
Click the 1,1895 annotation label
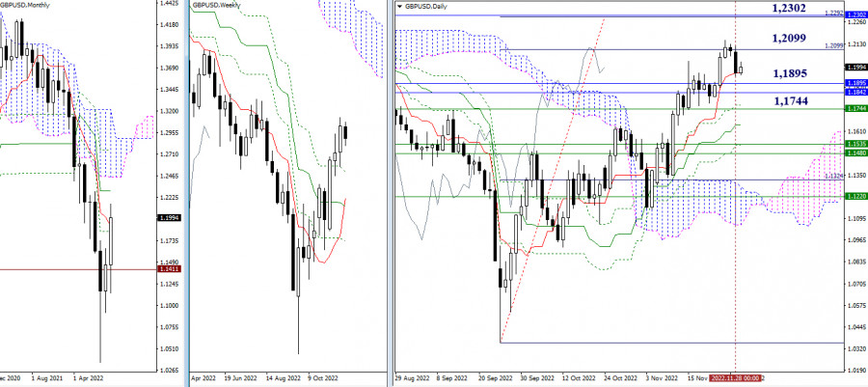coord(790,73)
